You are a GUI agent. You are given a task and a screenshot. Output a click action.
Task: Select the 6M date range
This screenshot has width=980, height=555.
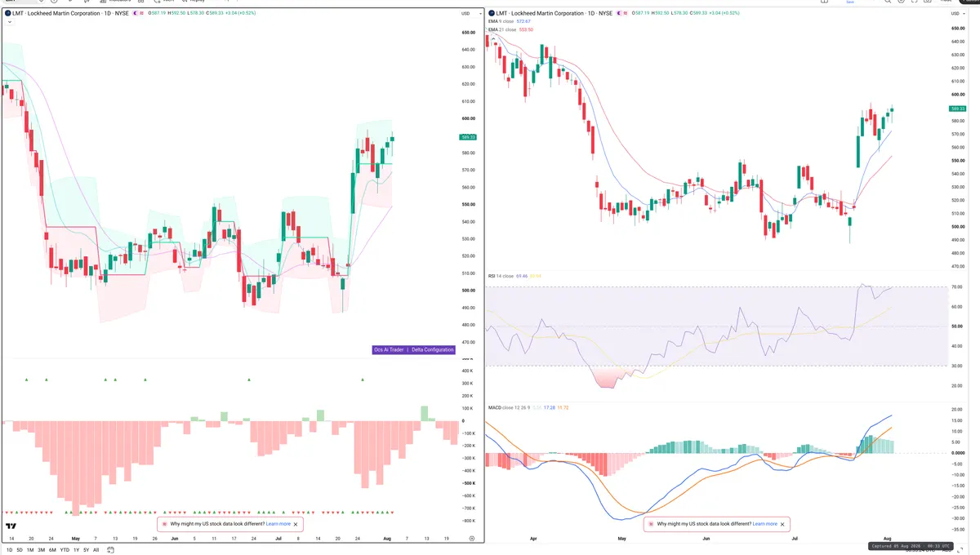(52, 550)
